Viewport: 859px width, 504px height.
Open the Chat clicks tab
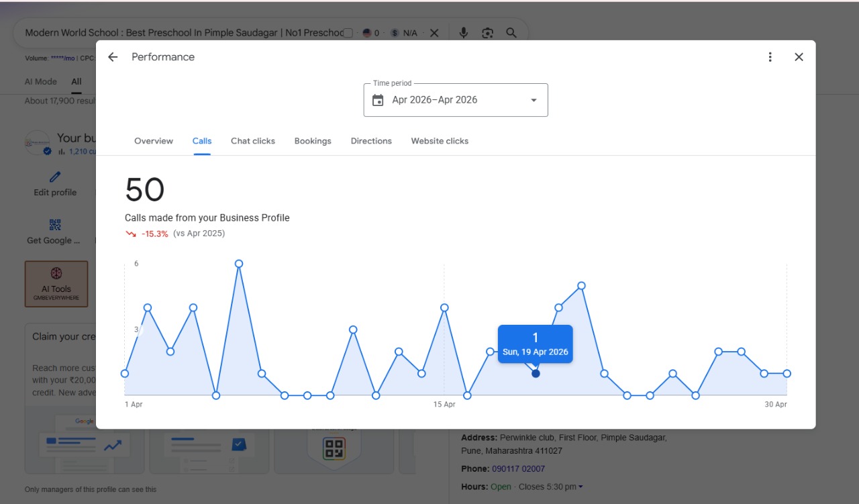point(253,141)
